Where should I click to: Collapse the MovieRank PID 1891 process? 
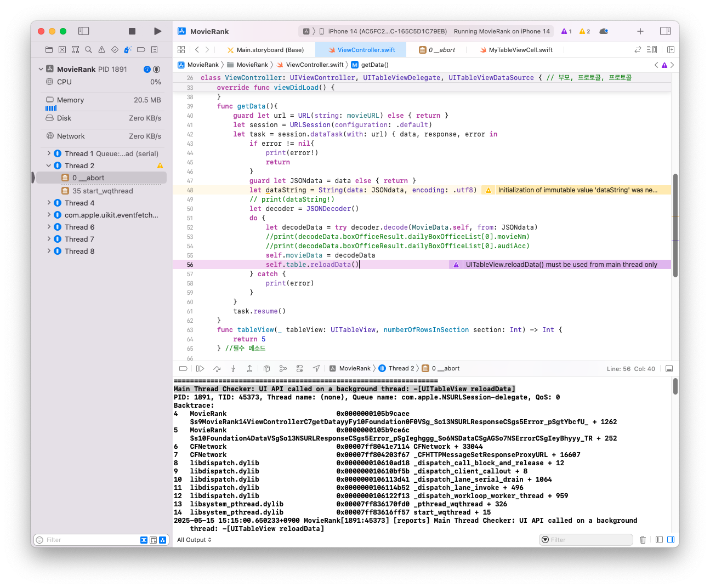click(x=41, y=69)
